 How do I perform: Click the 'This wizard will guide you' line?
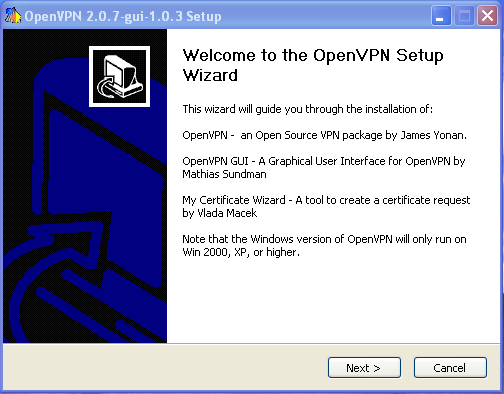[x=308, y=109]
